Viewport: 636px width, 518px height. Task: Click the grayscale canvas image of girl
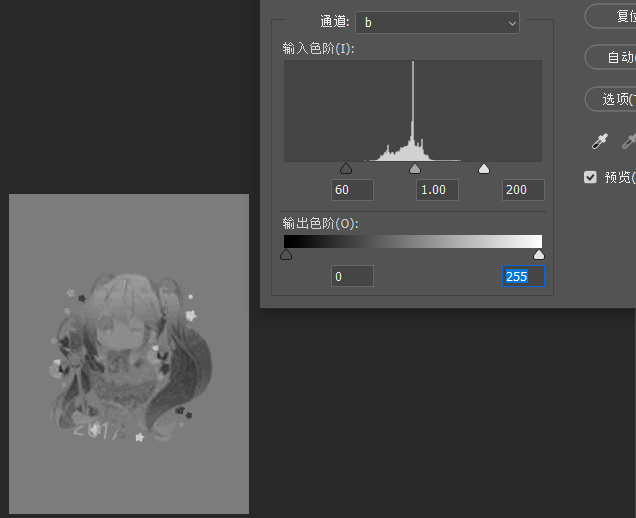coord(129,354)
